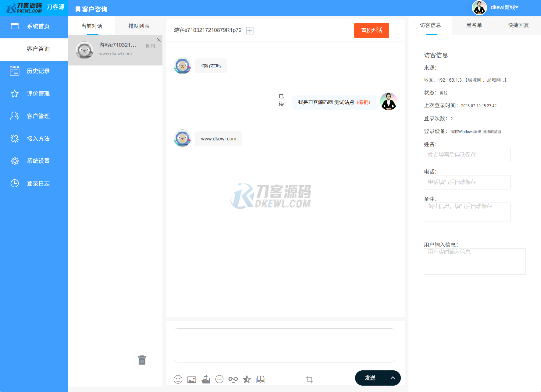Image resolution: width=541 pixels, height=392 pixels.
Task: Click the 姓名 name input field
Action: pos(467,155)
